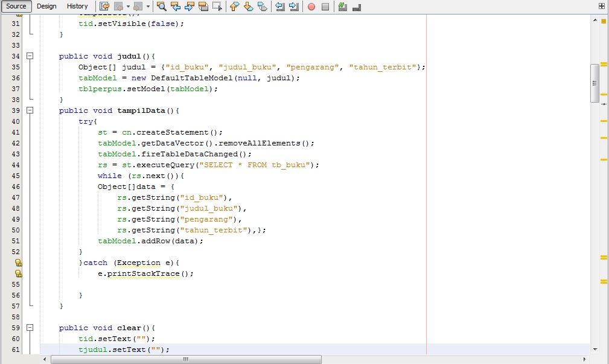Toggle rectangular selection mode
Viewport: 609px width, 364px height.
[217, 7]
